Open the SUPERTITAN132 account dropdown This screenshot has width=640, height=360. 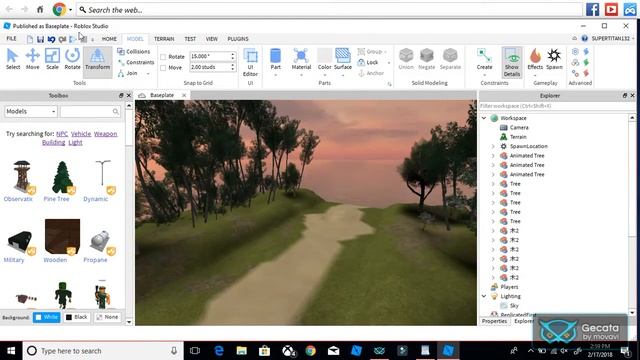tap(613, 38)
